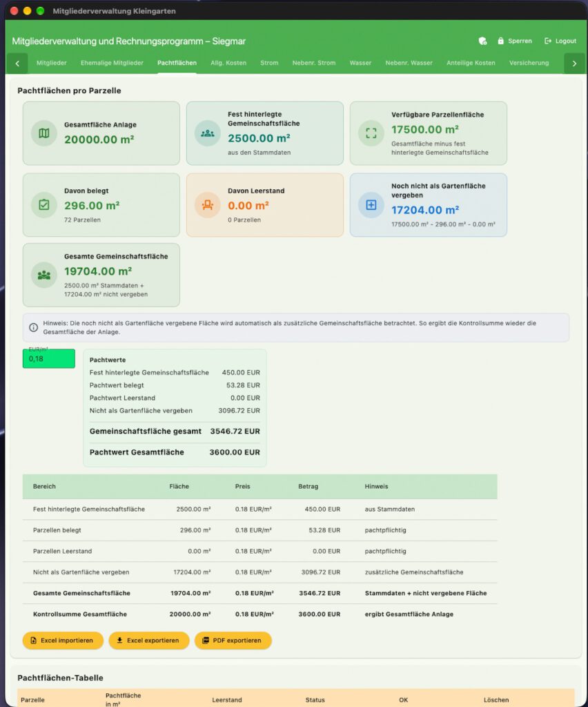Switch to the Versicherung tab
This screenshot has width=588, height=707.
pyautogui.click(x=529, y=63)
